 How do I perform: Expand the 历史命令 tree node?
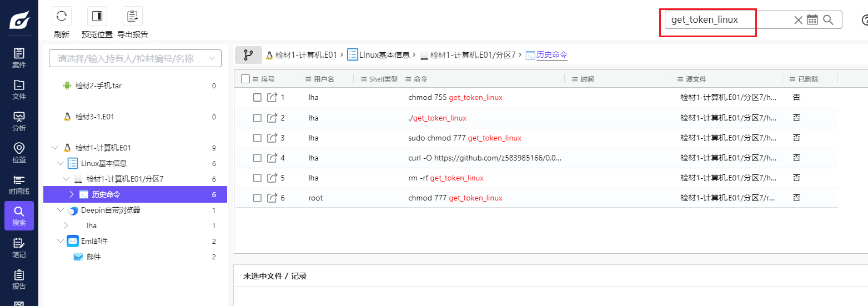coord(71,194)
